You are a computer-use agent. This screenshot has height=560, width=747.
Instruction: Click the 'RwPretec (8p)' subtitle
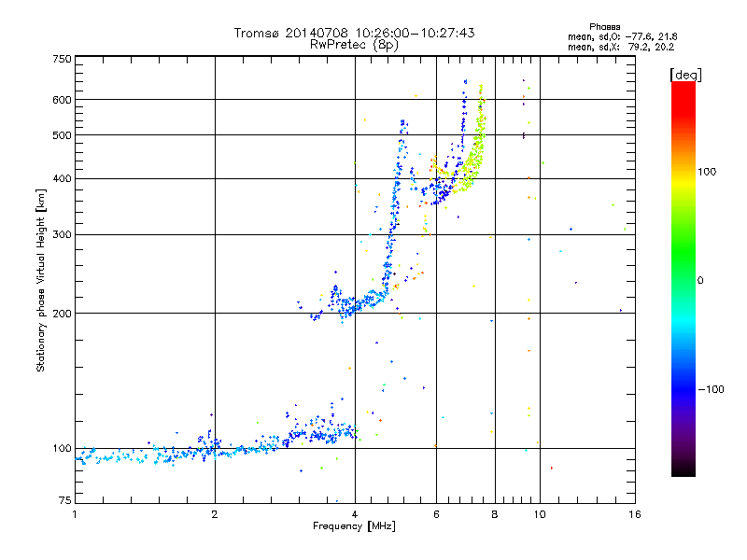click(354, 45)
